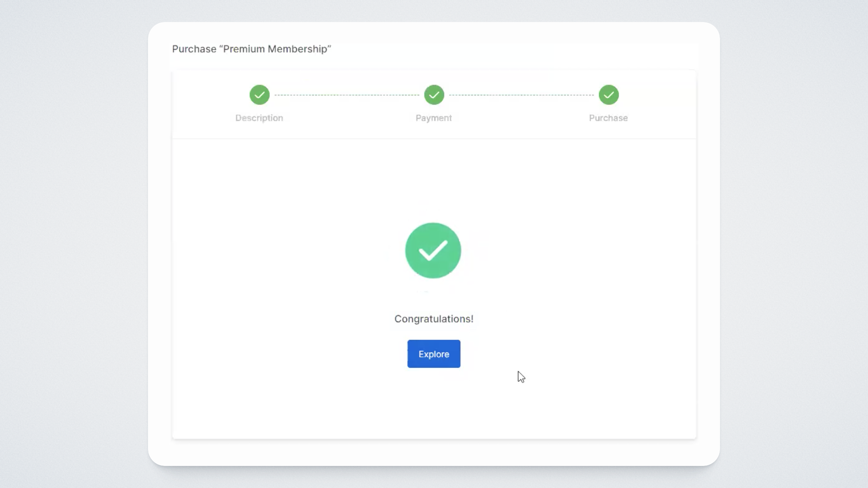Click the outer card margin below the inner panel
Image resolution: width=868 pixels, height=488 pixels.
[x=434, y=452]
